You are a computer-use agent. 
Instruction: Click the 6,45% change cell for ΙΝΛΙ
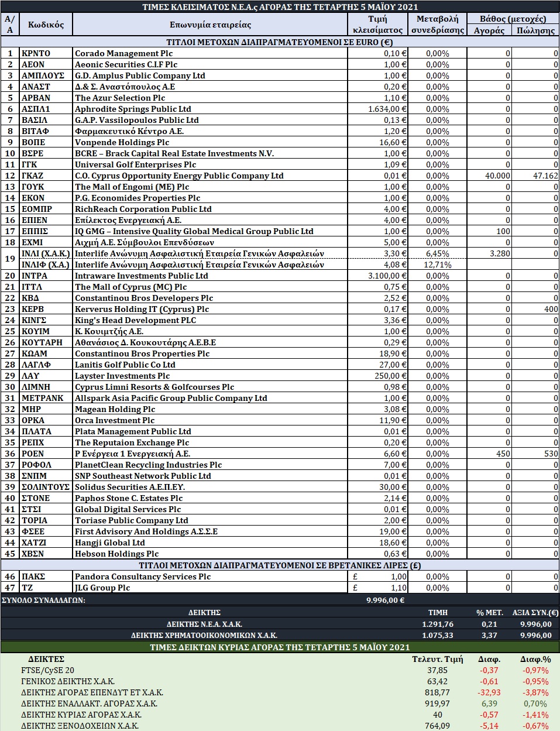[438, 253]
